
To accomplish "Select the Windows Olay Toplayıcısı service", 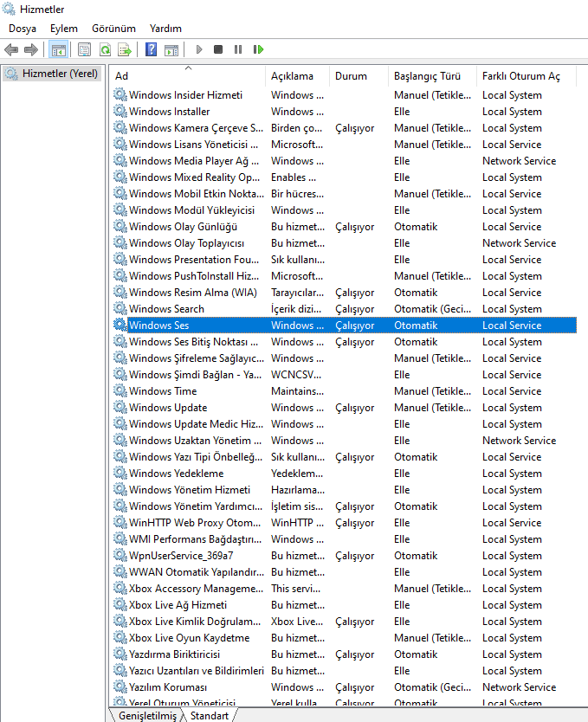I will (186, 243).
